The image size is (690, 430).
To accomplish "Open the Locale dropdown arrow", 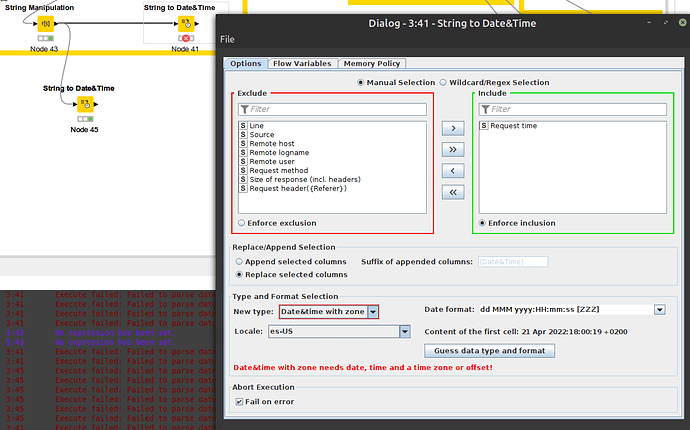I will tap(405, 331).
